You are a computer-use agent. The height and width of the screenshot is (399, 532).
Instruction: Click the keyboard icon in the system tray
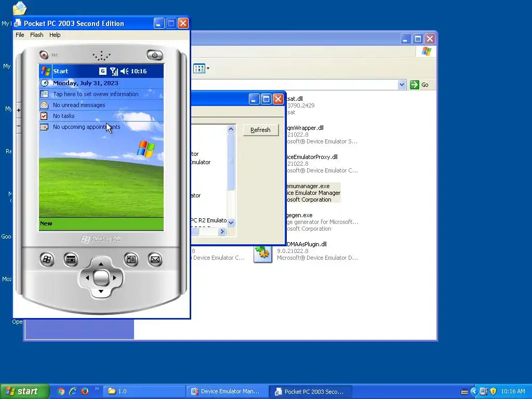click(464, 392)
